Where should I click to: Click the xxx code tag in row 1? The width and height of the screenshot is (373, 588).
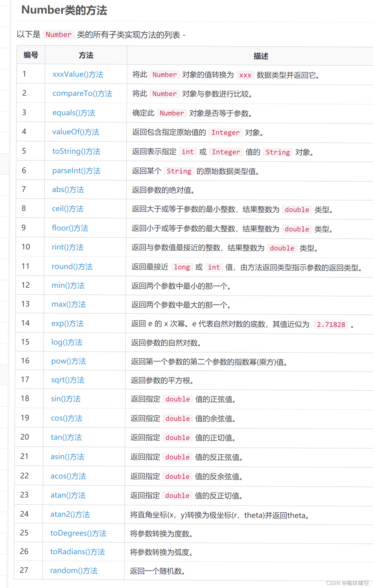pos(245,75)
